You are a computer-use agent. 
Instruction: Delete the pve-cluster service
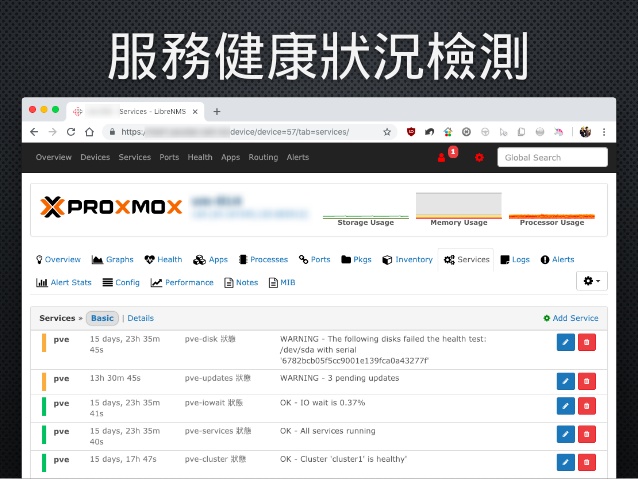587,462
